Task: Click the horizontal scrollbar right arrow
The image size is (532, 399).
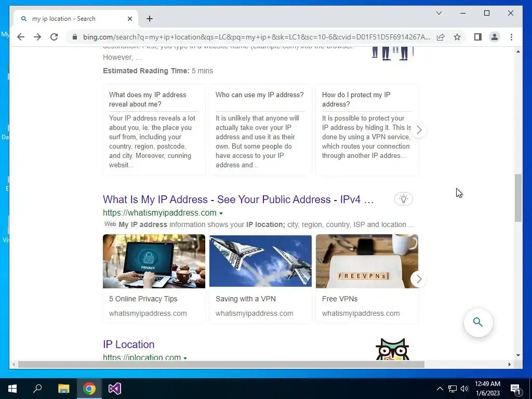Action: (509, 364)
